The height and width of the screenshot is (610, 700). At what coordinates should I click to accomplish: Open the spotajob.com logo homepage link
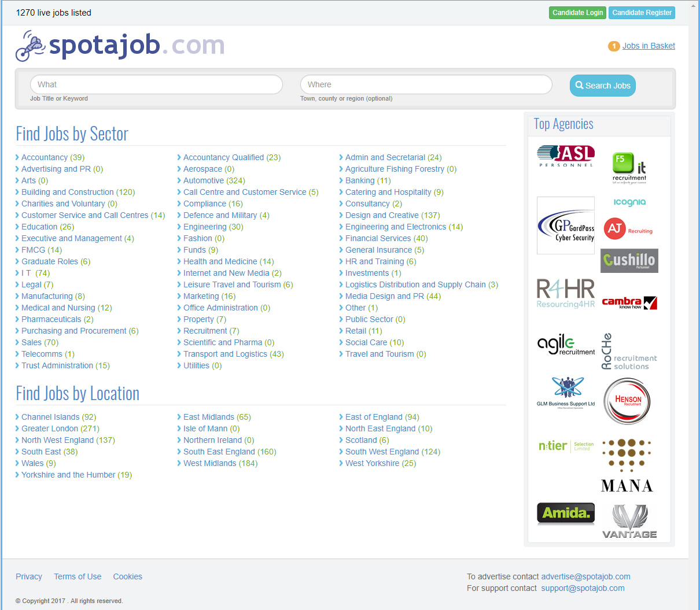[120, 45]
